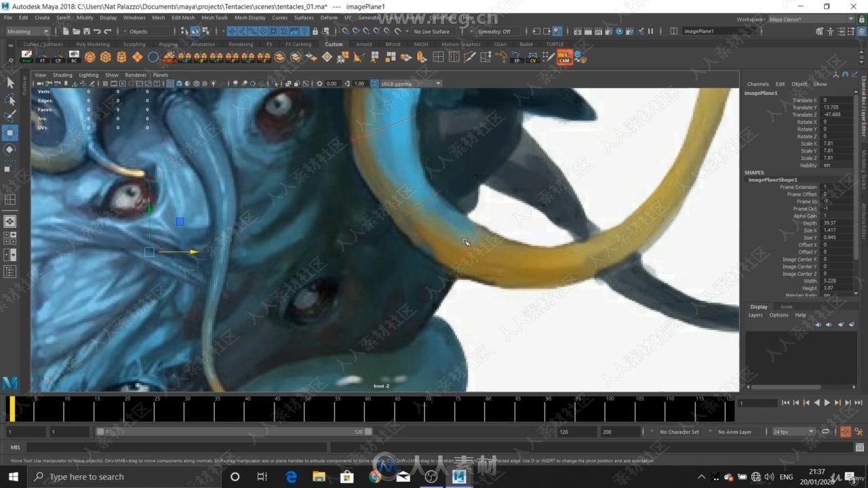Click the FT shelf icon
Image resolution: width=868 pixels, height=488 pixels.
[43, 57]
